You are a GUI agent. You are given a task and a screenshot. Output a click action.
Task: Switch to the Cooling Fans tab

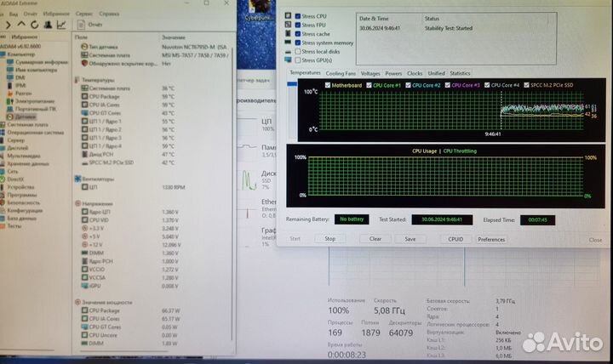coord(341,73)
